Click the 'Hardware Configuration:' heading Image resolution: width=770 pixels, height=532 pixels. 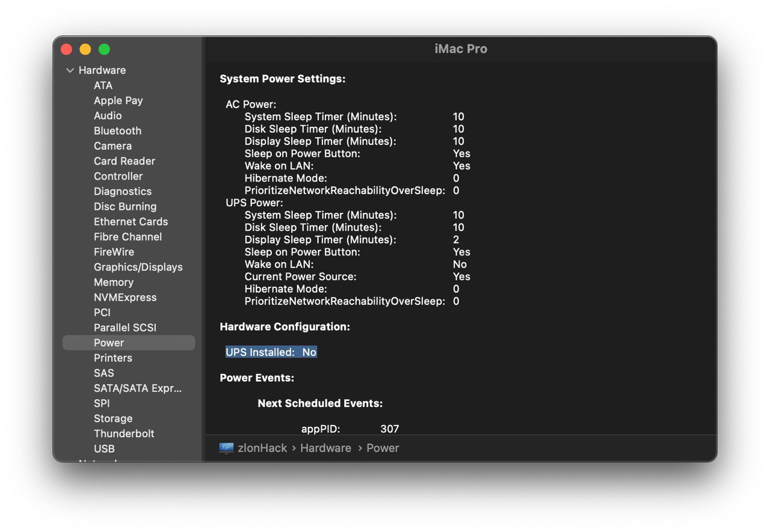point(285,327)
